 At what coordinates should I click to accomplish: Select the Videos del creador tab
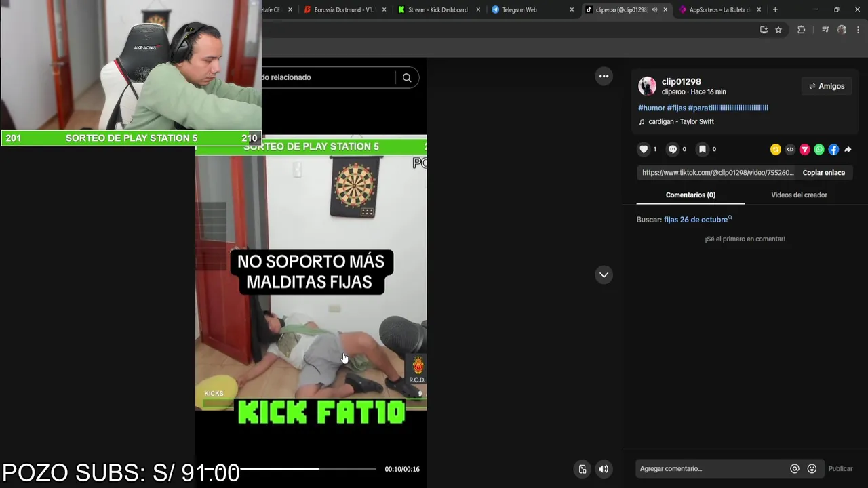click(x=799, y=195)
